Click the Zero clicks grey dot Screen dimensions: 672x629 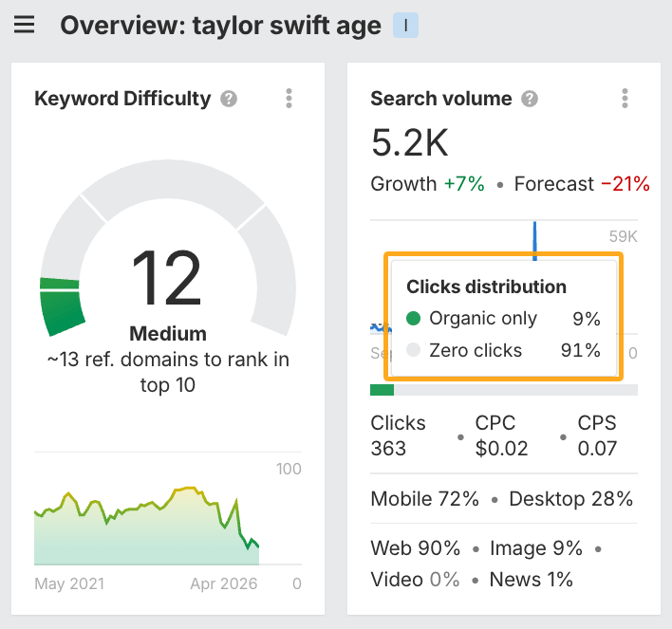[413, 350]
